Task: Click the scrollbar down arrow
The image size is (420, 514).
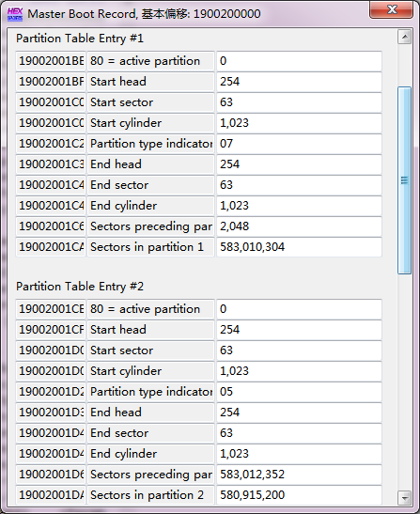Action: pyautogui.click(x=405, y=498)
